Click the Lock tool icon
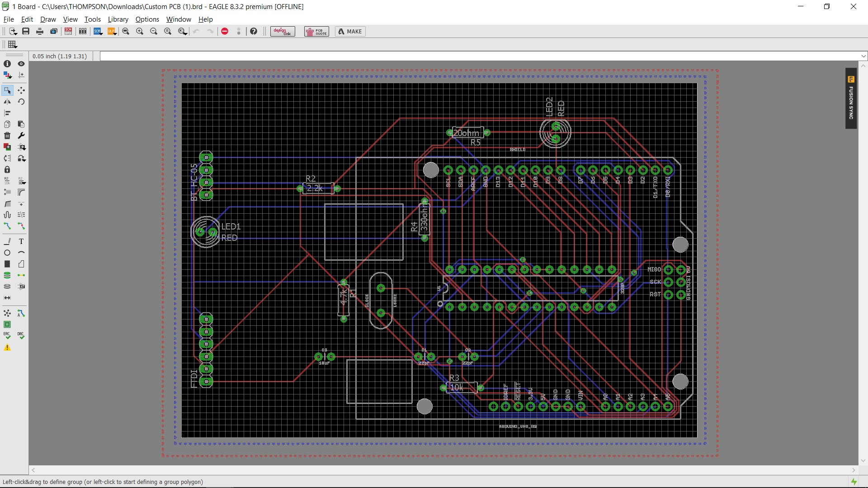 point(7,170)
